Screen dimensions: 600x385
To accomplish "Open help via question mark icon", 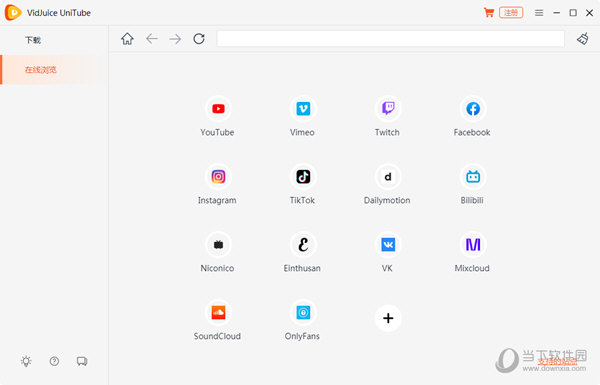I will [x=54, y=361].
